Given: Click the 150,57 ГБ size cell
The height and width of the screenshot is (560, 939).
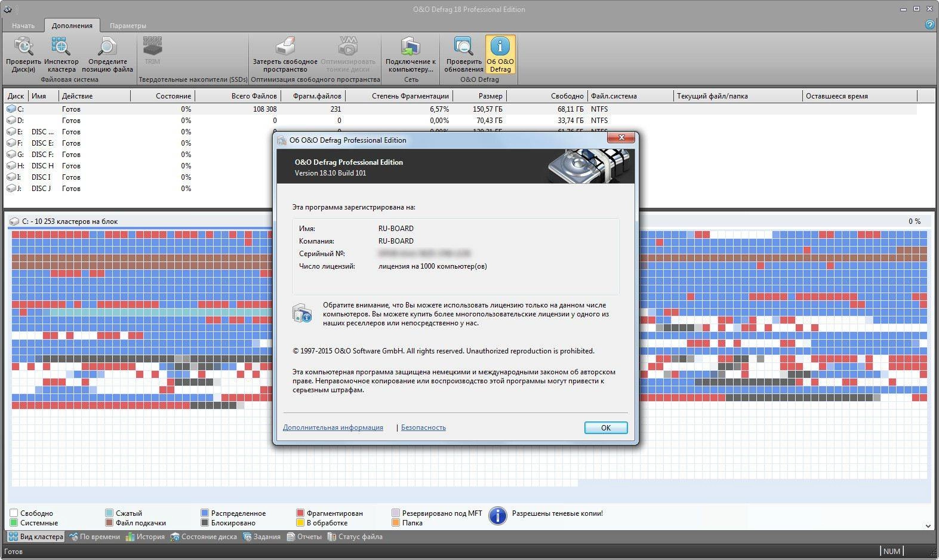Looking at the screenshot, I should click(487, 109).
